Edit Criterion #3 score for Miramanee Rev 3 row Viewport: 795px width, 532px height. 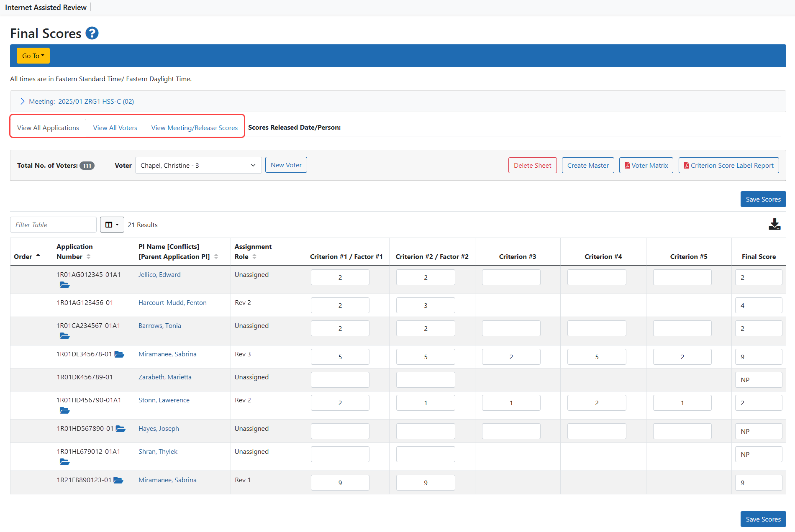point(511,357)
